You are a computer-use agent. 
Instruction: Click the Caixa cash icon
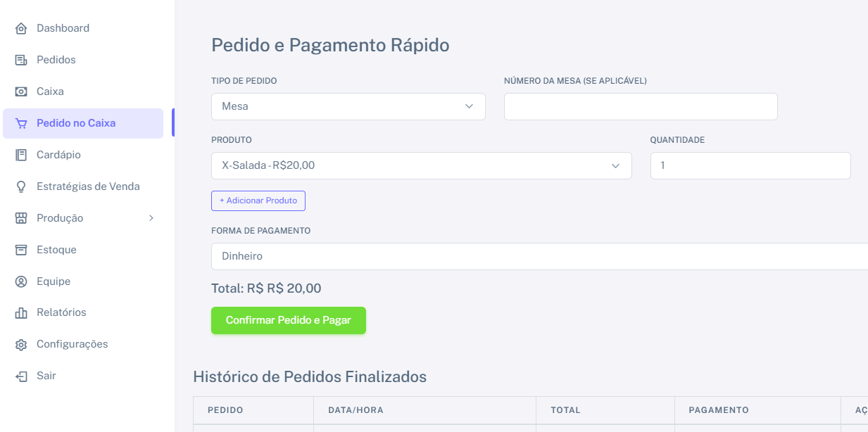21,92
